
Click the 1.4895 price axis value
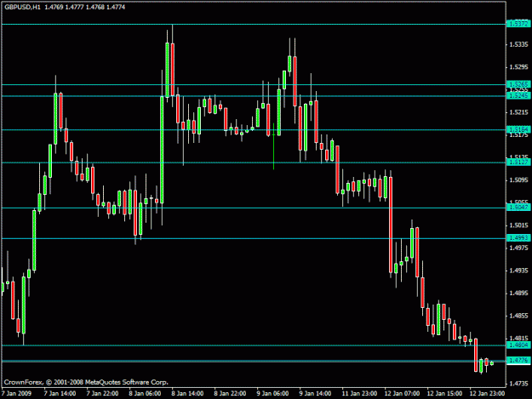518,294
